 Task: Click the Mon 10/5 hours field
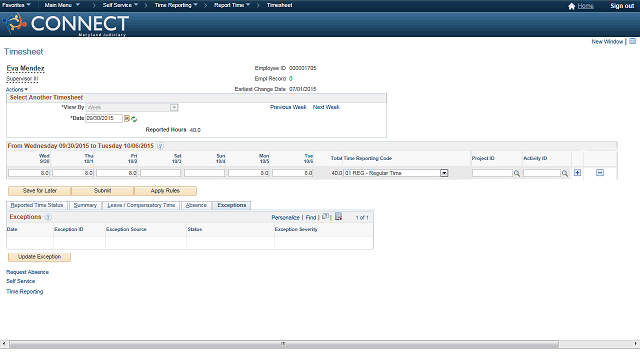point(249,173)
